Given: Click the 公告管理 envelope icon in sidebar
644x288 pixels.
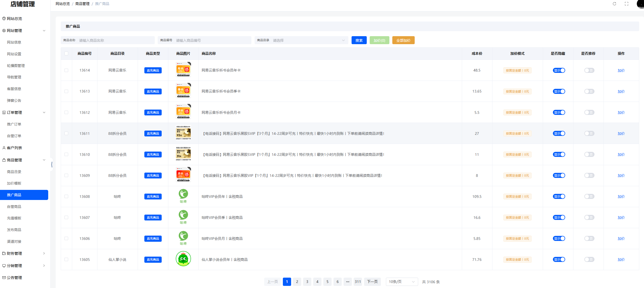Looking at the screenshot, I should pyautogui.click(x=4, y=278).
